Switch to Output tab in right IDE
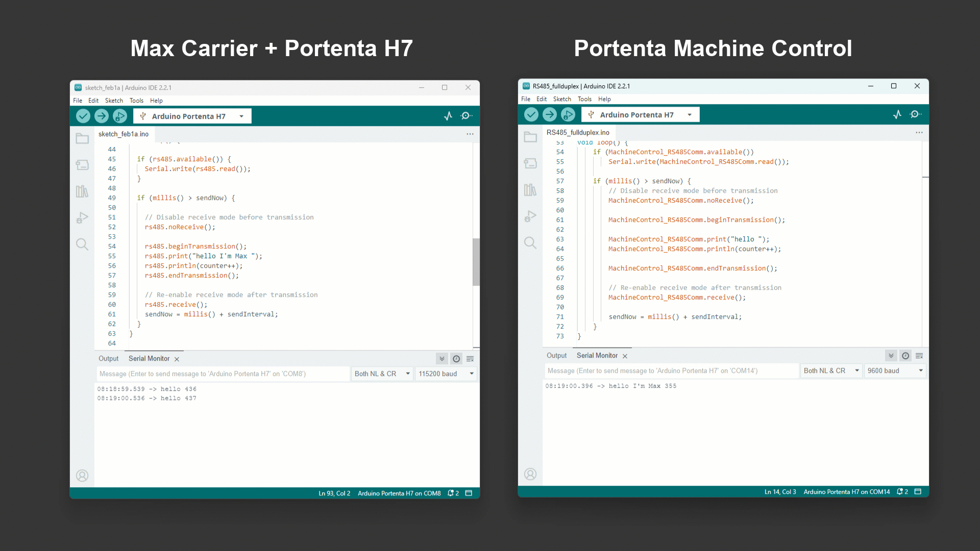 (556, 356)
